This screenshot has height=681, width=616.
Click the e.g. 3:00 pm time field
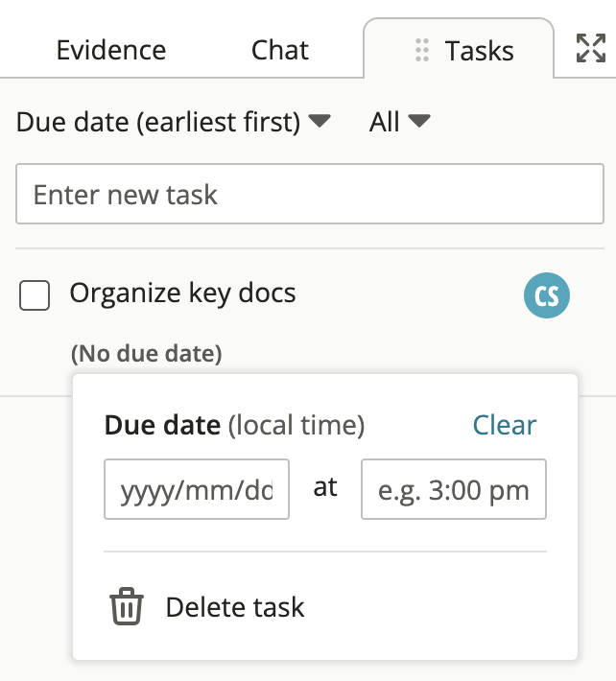[x=454, y=489]
